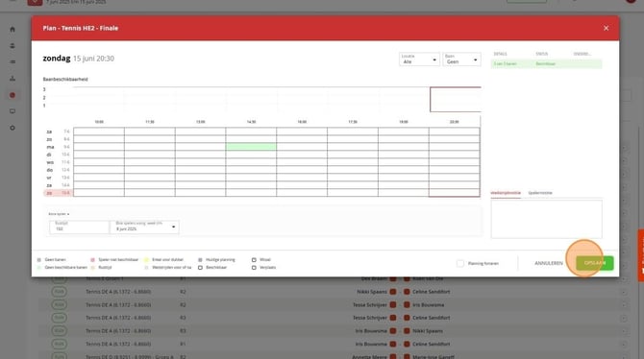Switch to the Spelernotitie tab

click(540, 193)
